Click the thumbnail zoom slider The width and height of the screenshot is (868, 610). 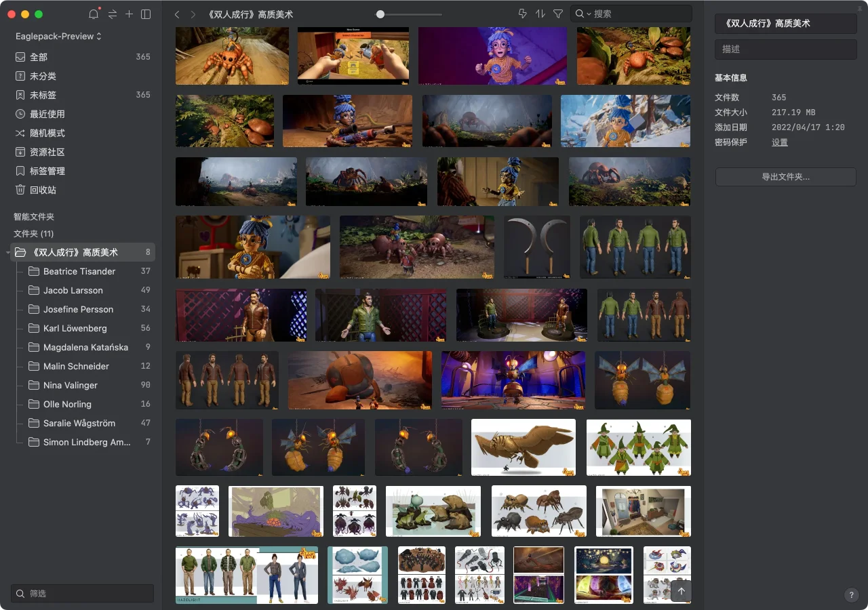pos(409,14)
